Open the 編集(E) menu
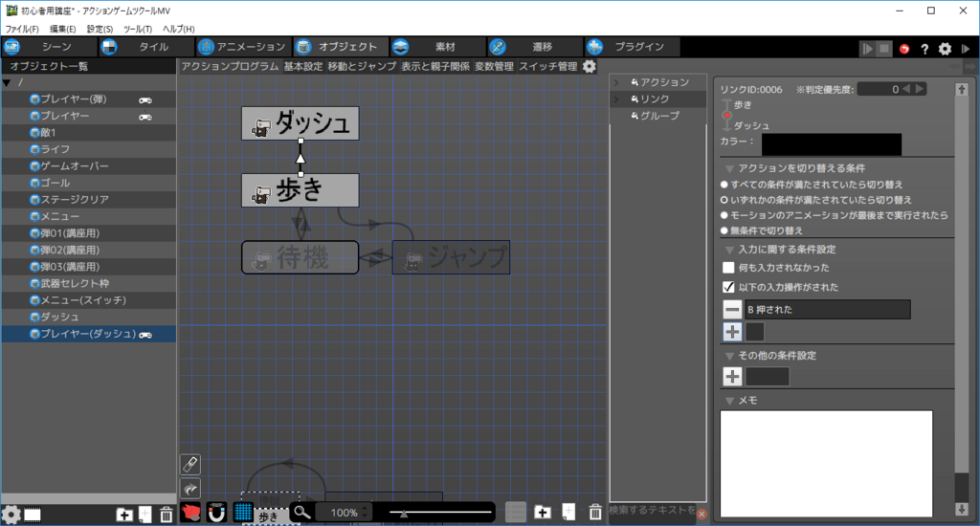980x526 pixels. point(62,29)
